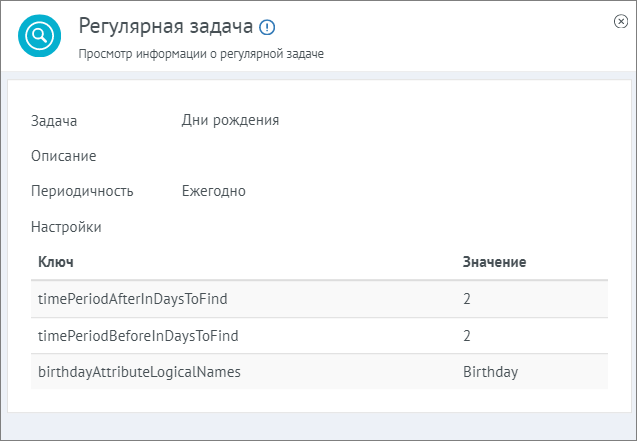
Task: Click the Значение column header
Action: click(x=494, y=262)
